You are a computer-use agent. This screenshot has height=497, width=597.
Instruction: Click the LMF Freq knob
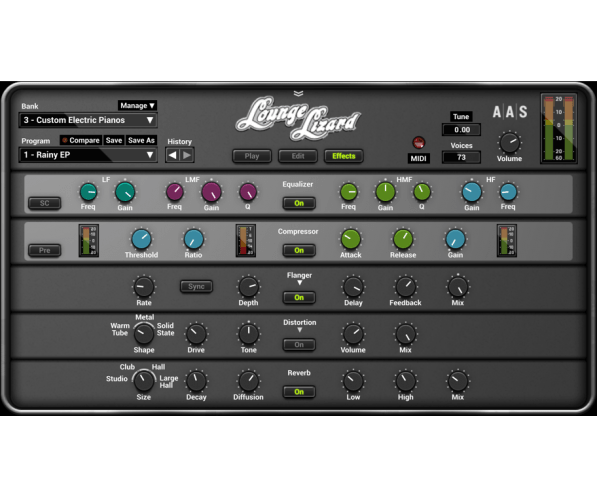[x=175, y=192]
